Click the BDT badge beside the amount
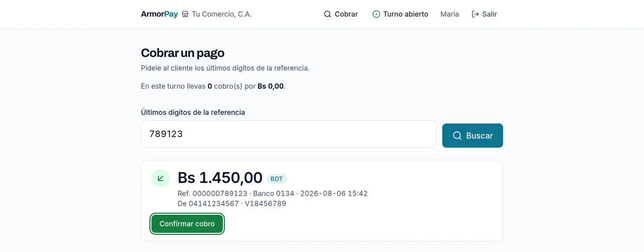Viewport: 644px width, 252px height. point(277,179)
